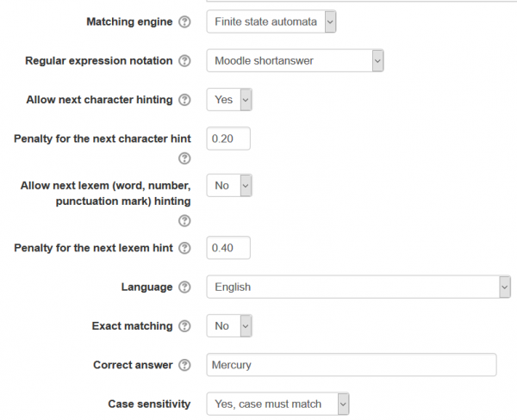Click help icon under next character hint penalty
This screenshot has height=420, width=517.
tap(184, 158)
